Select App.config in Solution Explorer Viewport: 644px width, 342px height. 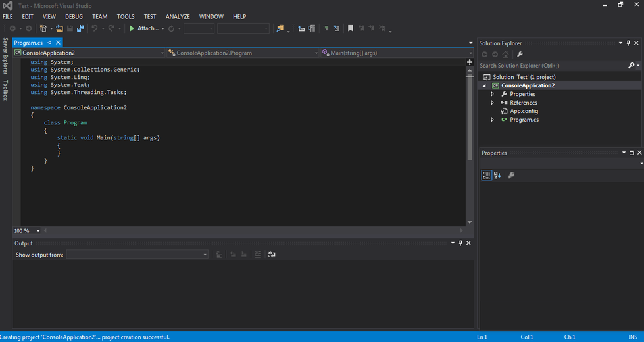tap(524, 111)
